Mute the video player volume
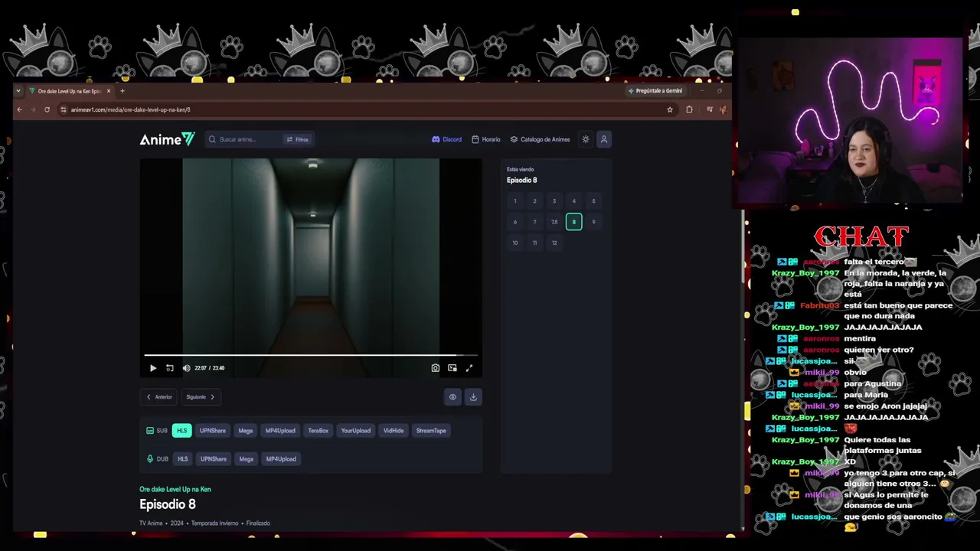This screenshot has width=980, height=551. click(x=186, y=368)
